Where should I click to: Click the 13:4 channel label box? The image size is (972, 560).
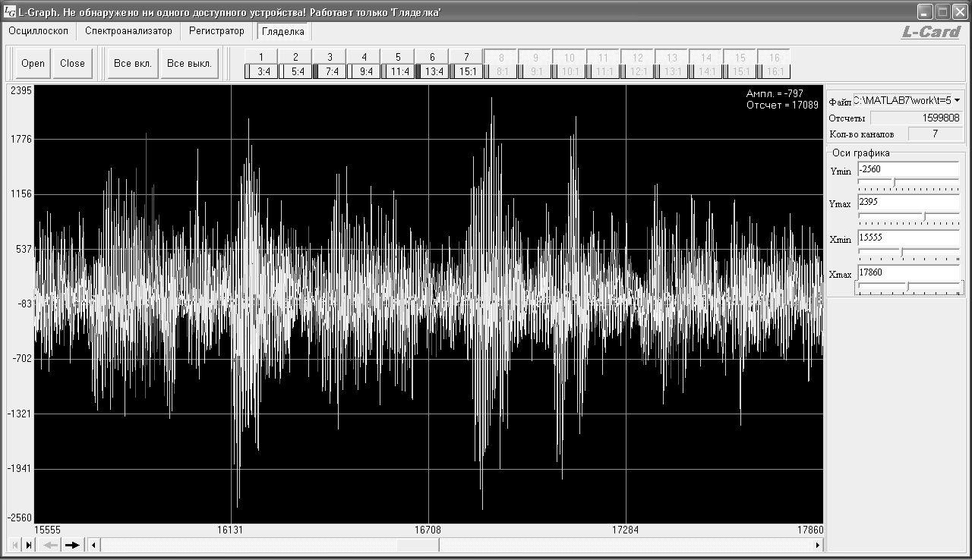click(433, 71)
